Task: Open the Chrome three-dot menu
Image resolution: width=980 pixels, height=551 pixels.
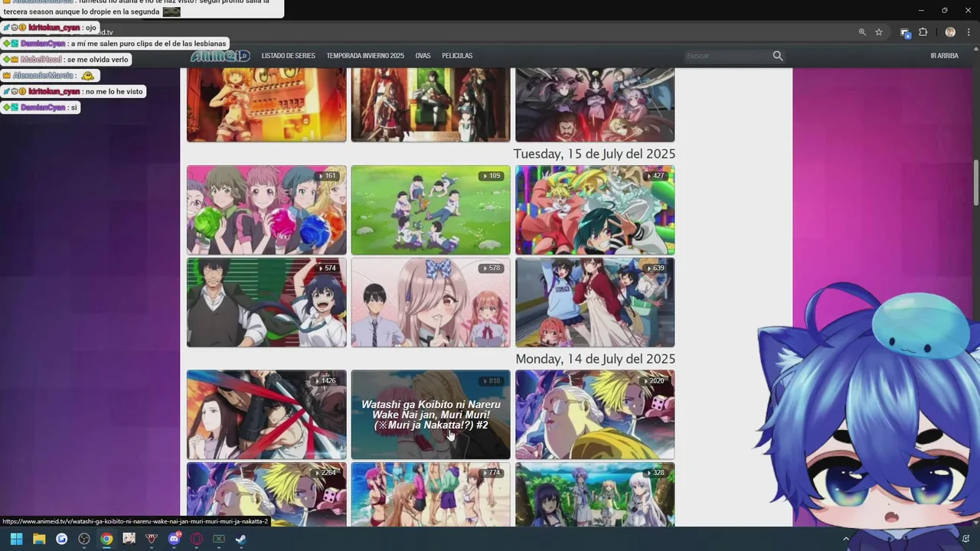Action: (x=967, y=32)
